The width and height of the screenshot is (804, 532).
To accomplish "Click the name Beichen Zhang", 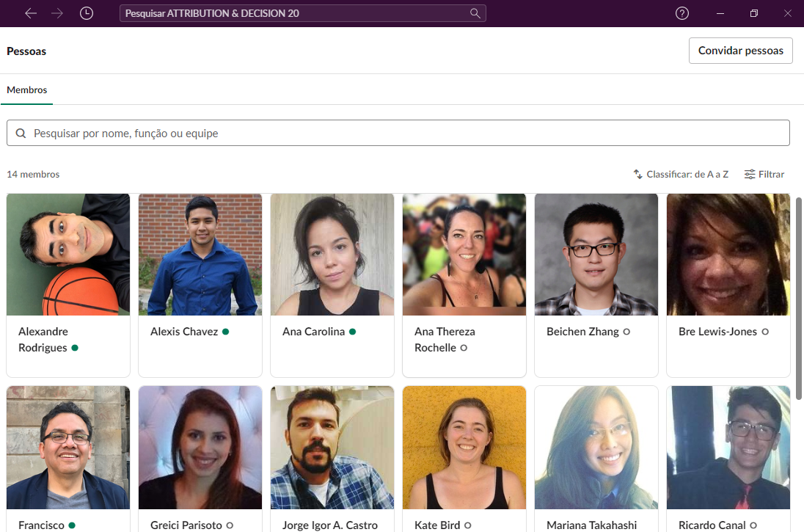I will (582, 332).
